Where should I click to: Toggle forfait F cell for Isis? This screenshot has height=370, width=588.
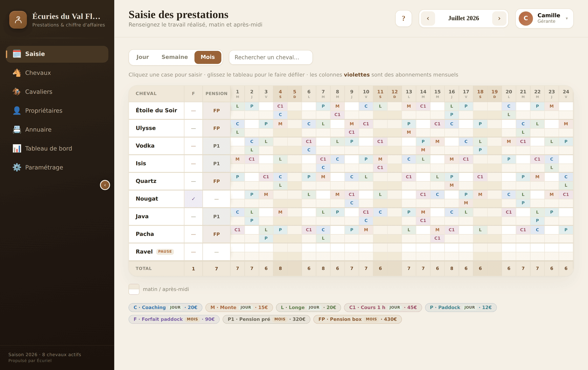(193, 163)
